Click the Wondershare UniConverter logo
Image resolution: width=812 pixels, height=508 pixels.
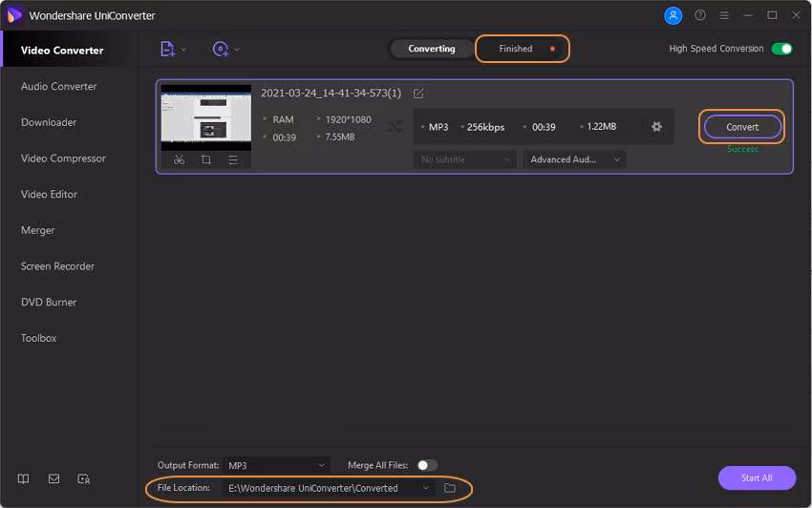coord(14,15)
